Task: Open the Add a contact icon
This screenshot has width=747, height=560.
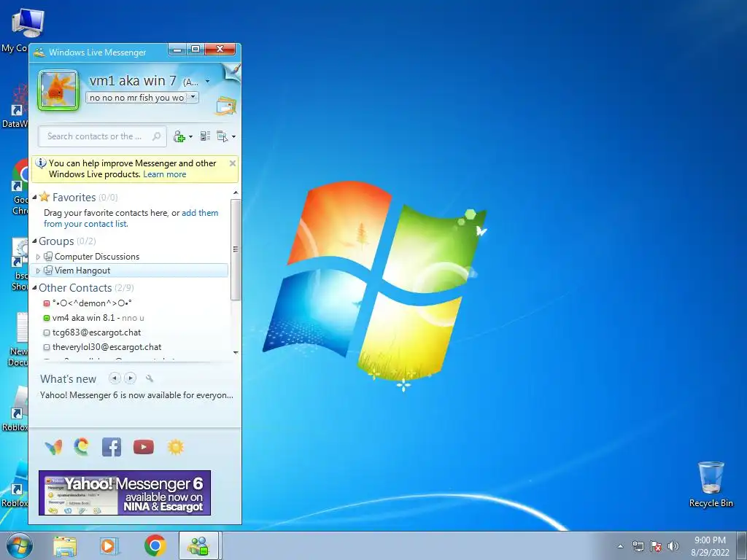Action: click(179, 136)
